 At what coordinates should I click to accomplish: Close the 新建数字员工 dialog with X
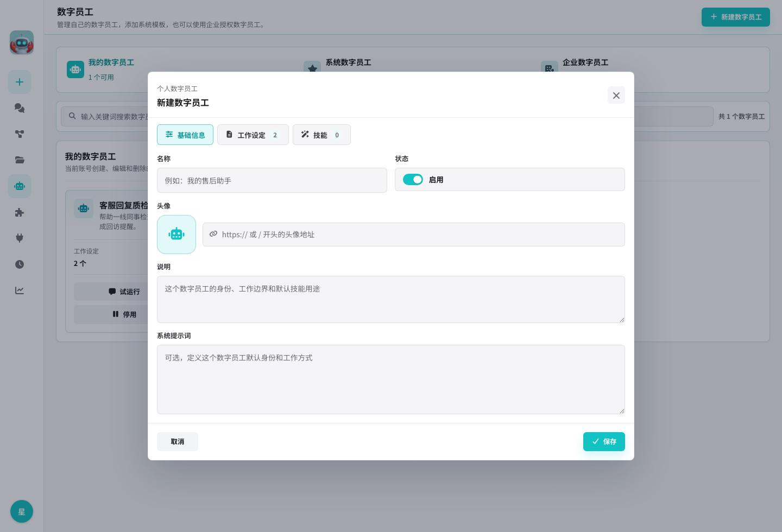tap(616, 96)
